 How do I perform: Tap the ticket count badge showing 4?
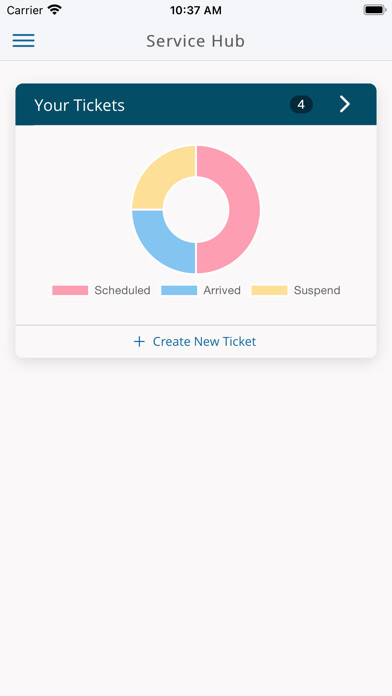coord(301,105)
